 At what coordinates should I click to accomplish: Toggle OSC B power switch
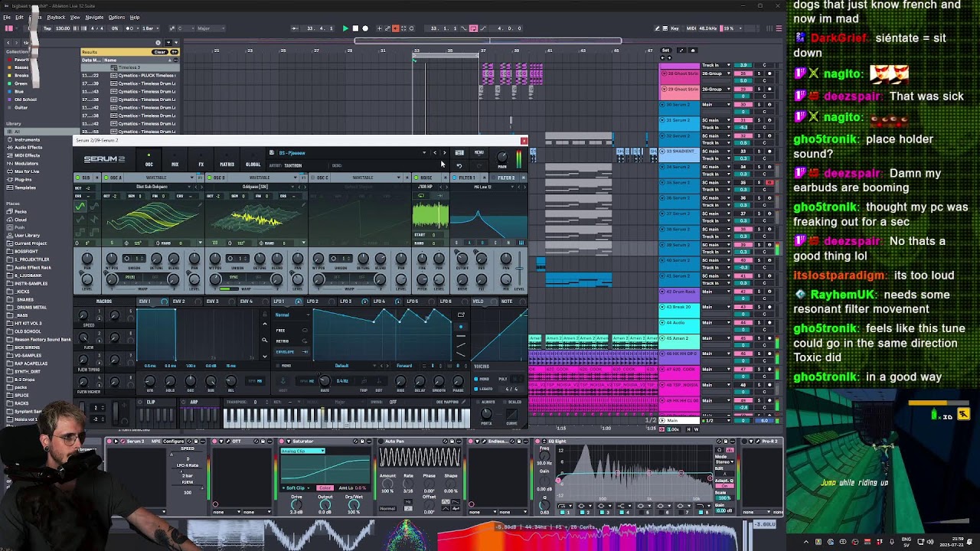tap(209, 178)
